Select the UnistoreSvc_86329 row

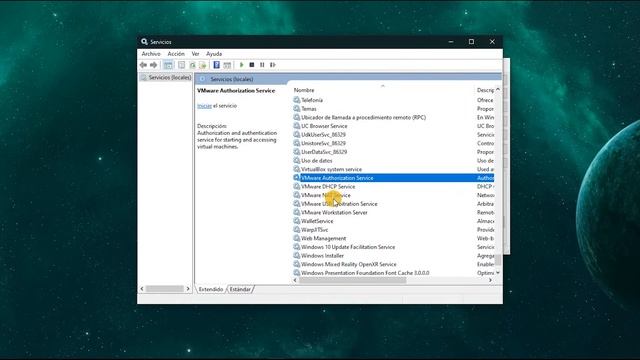coord(393,143)
